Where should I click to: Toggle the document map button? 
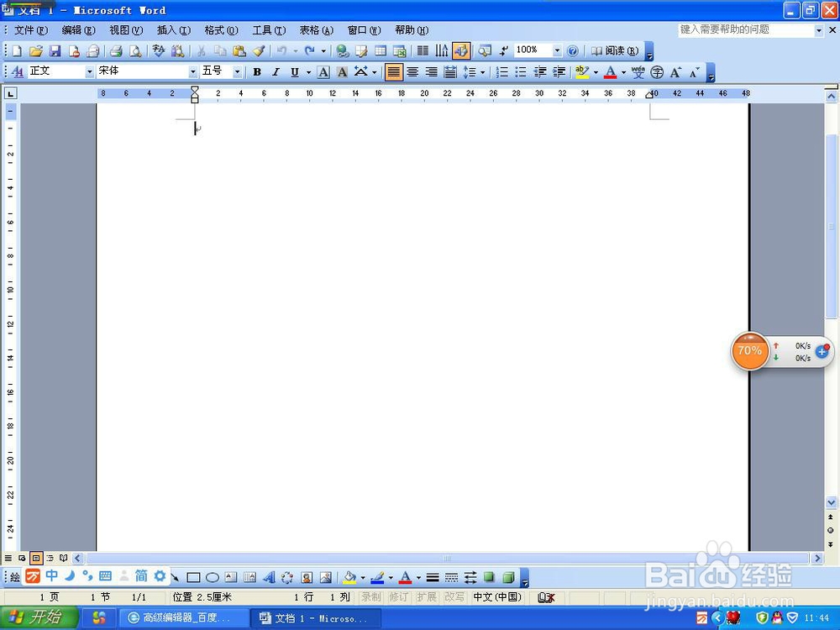point(485,51)
